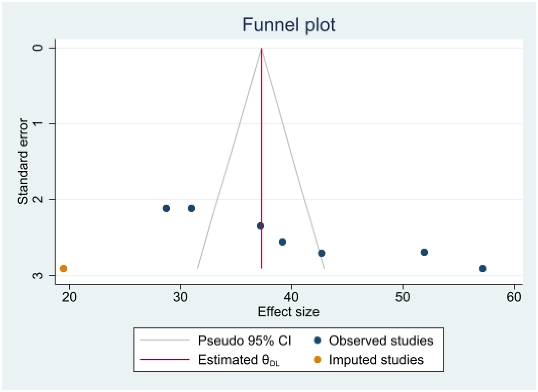Click the blue observed point near effect size 31

[191, 209]
